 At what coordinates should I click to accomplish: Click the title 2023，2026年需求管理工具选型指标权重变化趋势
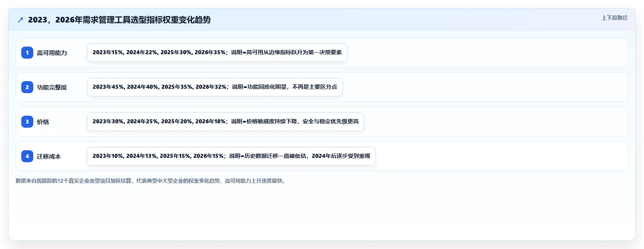click(x=119, y=20)
